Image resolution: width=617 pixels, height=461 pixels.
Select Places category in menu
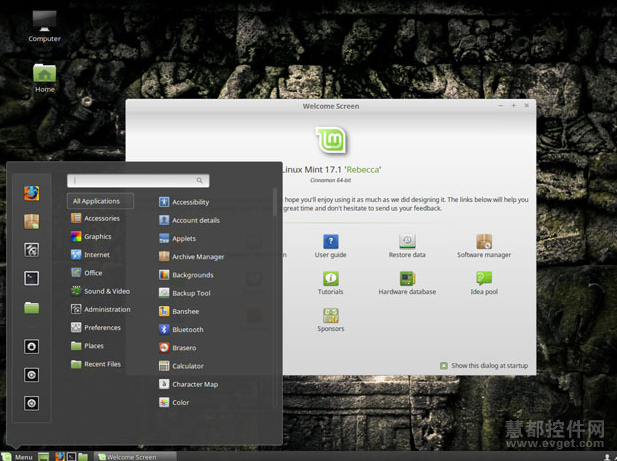coord(87,346)
